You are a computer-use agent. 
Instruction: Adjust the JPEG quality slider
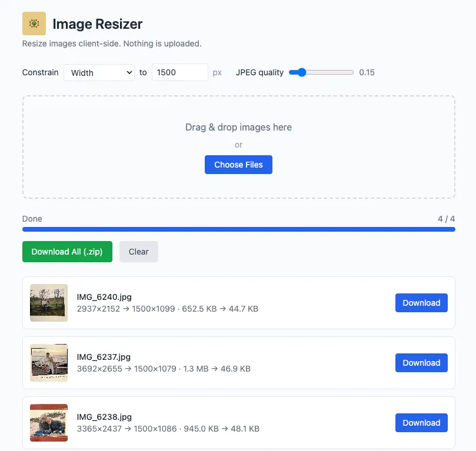pyautogui.click(x=321, y=72)
